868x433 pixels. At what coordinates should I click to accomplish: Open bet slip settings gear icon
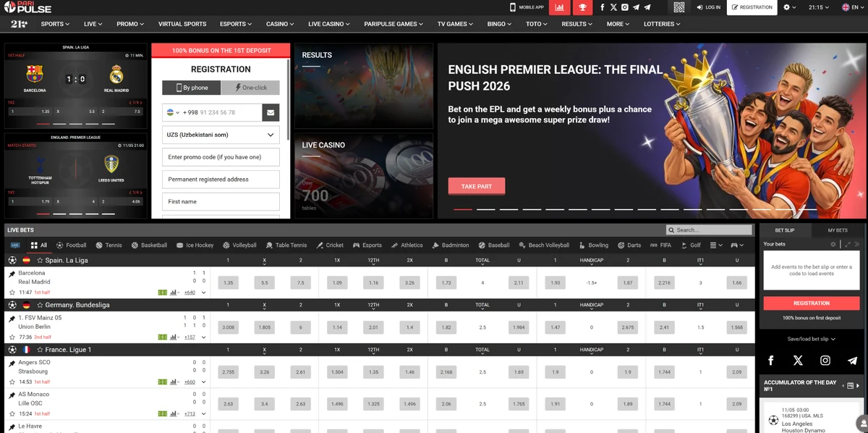click(833, 245)
